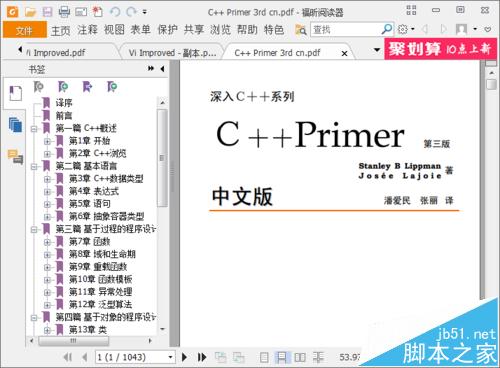Select single page view mode icon
The height and width of the screenshot is (368, 500).
264,357
